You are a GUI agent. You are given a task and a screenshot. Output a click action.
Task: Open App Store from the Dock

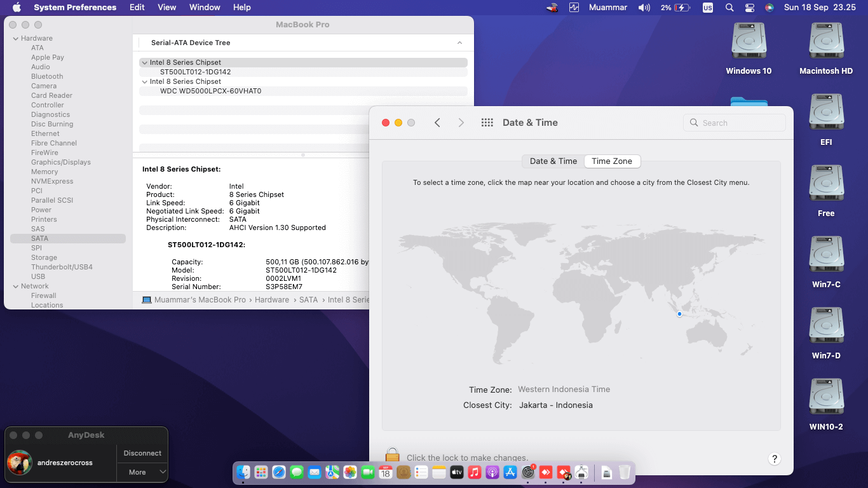(x=510, y=472)
